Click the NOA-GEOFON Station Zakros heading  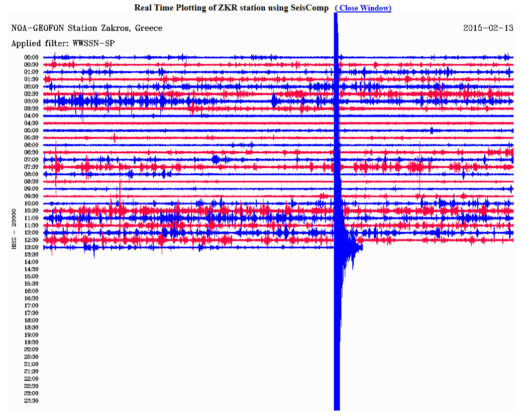87,28
